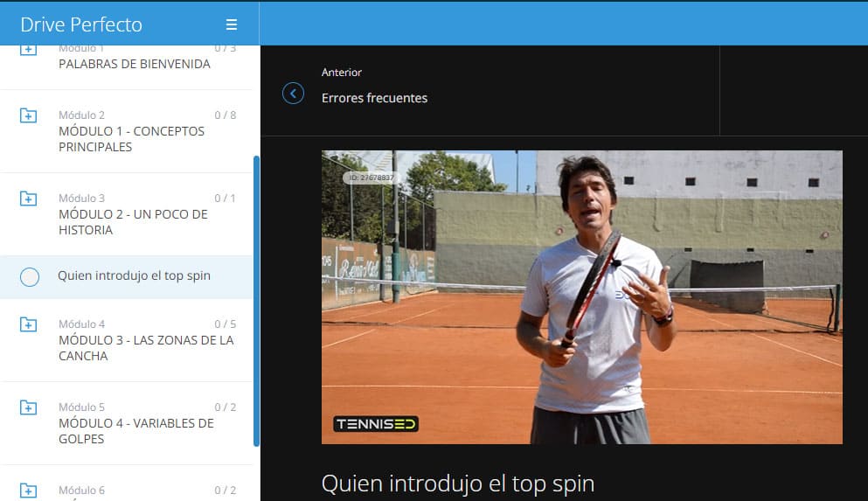
Task: Click the sidebar's blue vertical scrollbar
Action: pos(256,301)
